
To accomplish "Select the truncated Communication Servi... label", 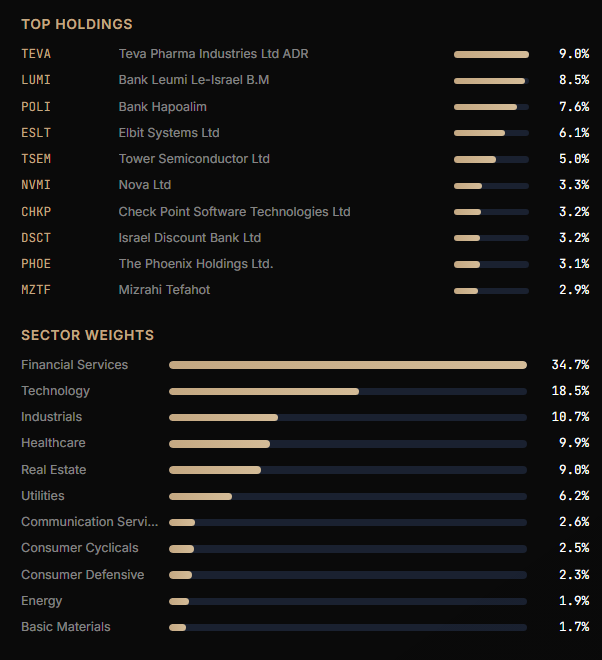I will pos(90,522).
